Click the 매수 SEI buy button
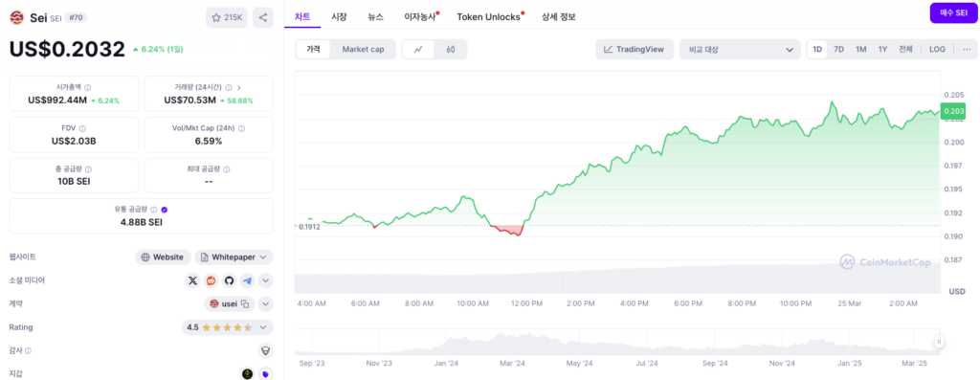Viewport: 980px width, 380px height. pos(953,13)
